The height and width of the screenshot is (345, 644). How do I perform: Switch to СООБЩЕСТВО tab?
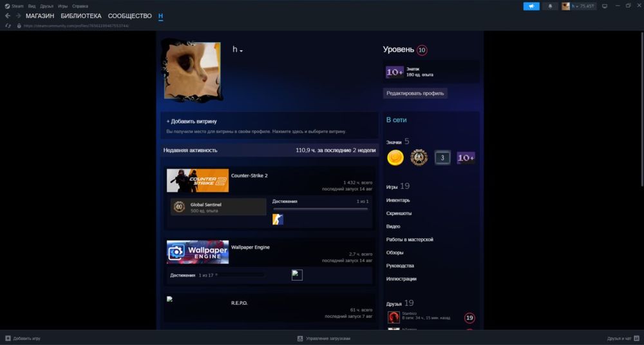coord(130,16)
